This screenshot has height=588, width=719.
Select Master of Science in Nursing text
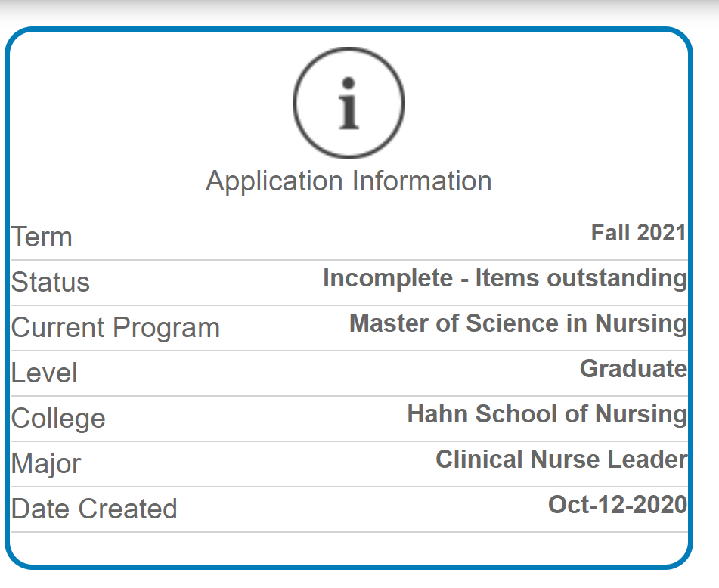point(518,323)
